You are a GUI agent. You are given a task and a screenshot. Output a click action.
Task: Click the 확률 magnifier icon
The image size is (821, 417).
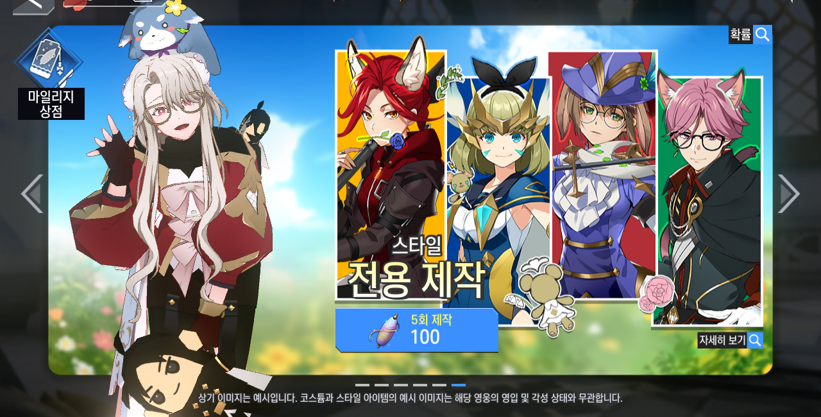(x=762, y=35)
